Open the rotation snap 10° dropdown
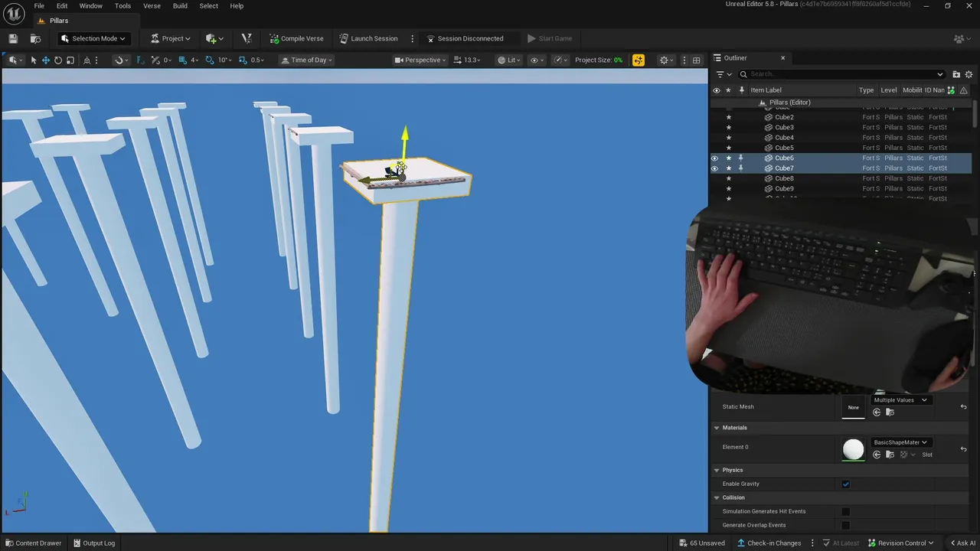 click(x=224, y=60)
